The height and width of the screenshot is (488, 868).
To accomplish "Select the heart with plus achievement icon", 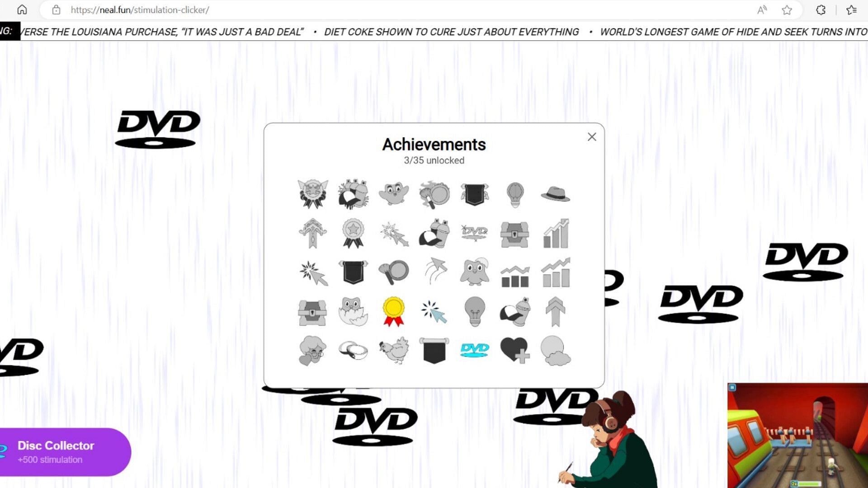I will point(514,350).
